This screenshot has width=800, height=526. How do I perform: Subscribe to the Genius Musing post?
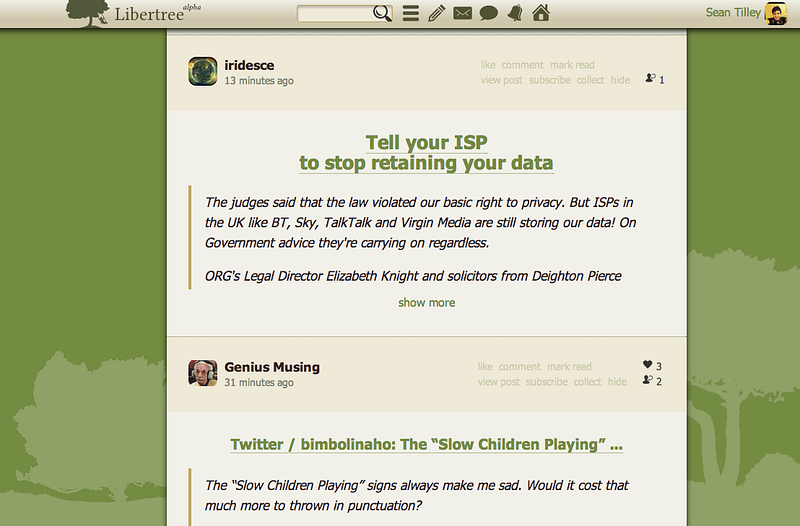[x=547, y=382]
